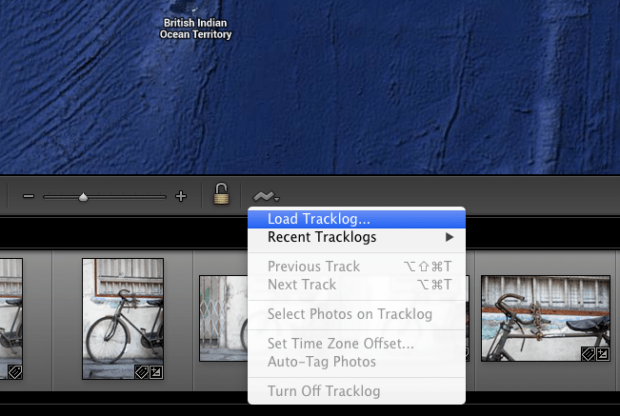Choose Auto-Tag Photos menu entry
This screenshot has height=416, width=620.
click(357, 362)
